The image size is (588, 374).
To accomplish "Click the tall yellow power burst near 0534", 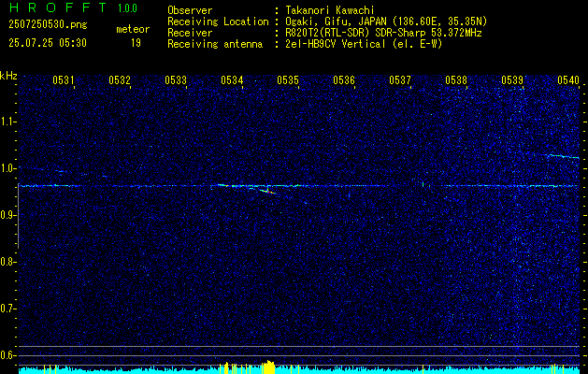I will 268,367.
